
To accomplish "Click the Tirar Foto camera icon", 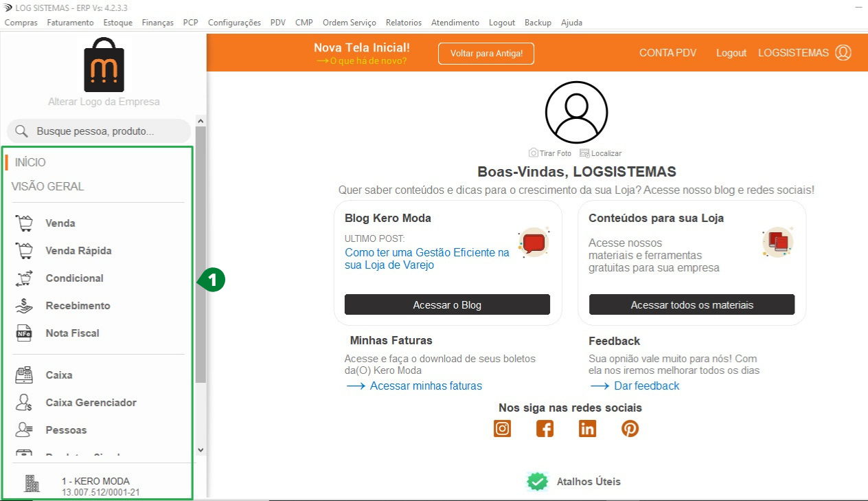I will click(x=533, y=153).
